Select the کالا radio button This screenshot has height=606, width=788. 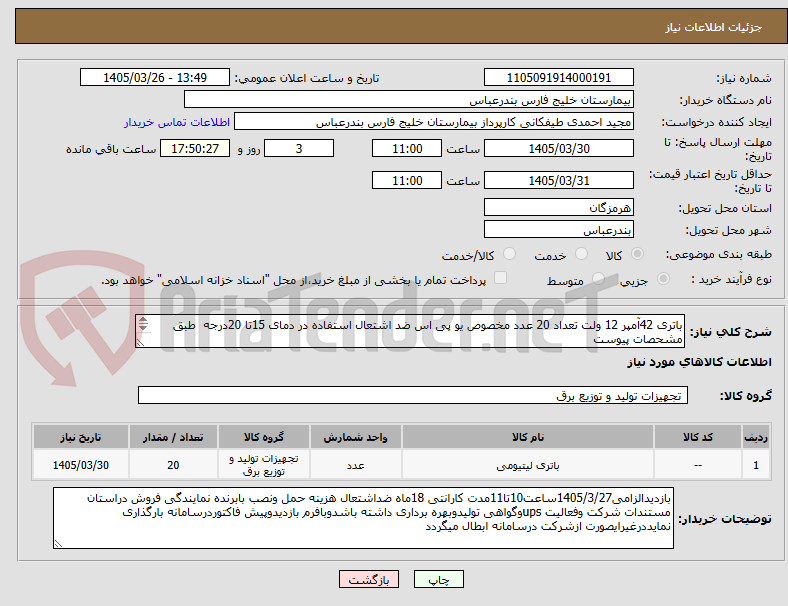[x=637, y=254]
